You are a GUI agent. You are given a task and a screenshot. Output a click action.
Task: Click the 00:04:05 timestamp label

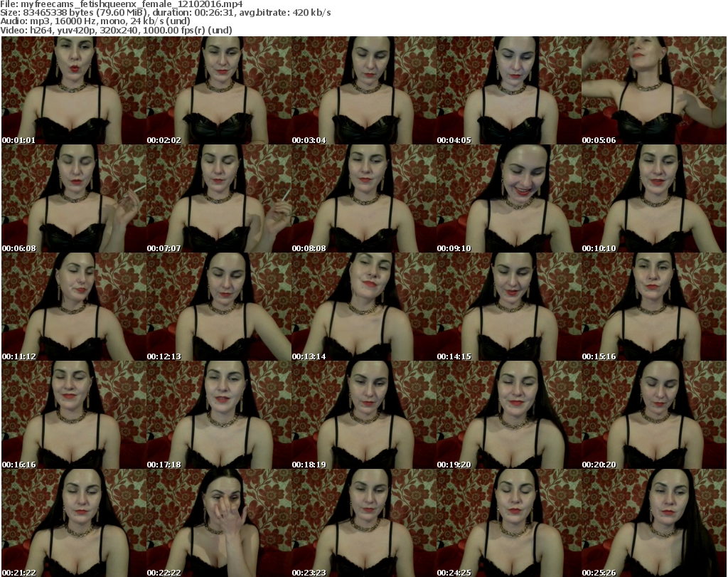454,140
